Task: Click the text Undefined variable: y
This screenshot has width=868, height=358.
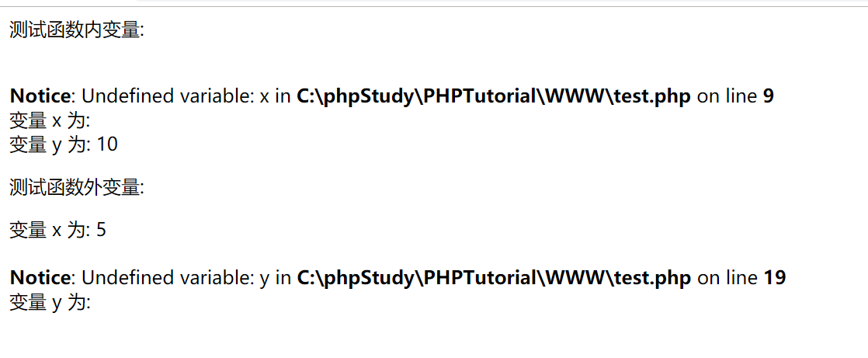Action: pyautogui.click(x=176, y=278)
